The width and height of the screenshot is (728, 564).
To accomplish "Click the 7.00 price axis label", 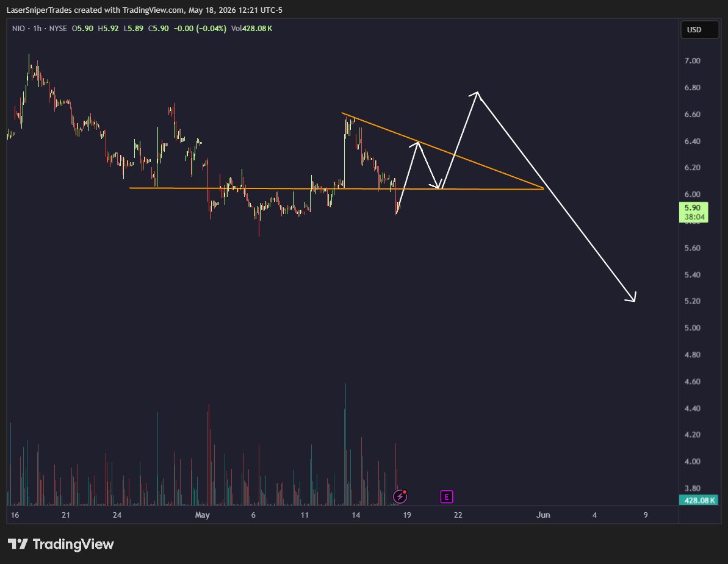I will click(692, 61).
